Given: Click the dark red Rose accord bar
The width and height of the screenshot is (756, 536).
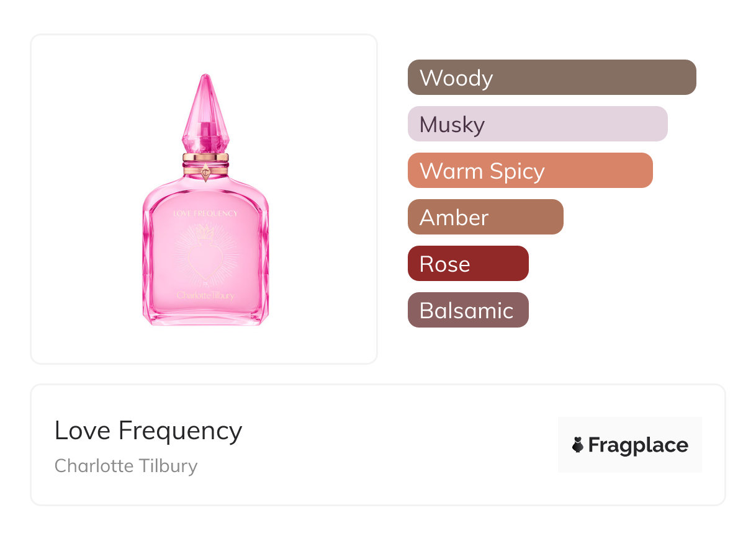Looking at the screenshot, I should [x=468, y=264].
